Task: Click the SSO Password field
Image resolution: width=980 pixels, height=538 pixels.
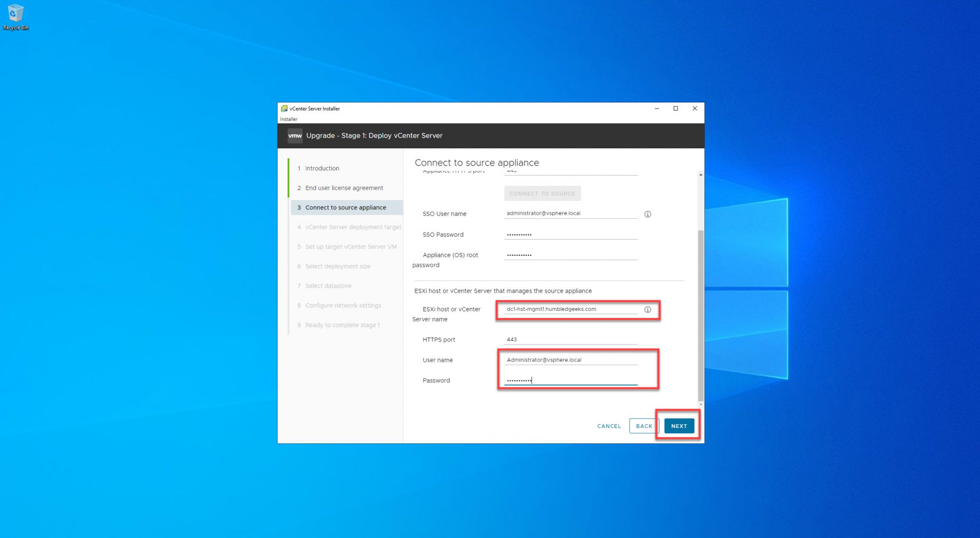Action: [x=569, y=234]
